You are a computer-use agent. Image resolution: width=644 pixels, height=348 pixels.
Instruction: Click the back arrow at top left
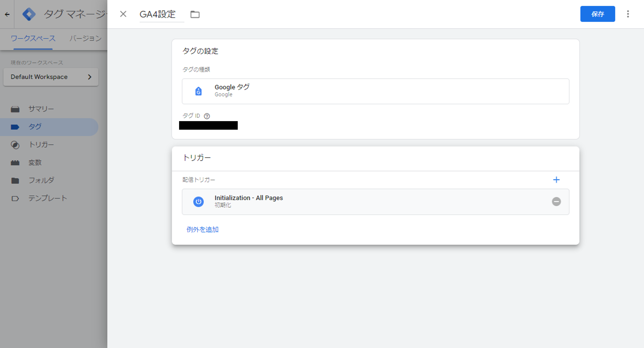click(x=7, y=15)
